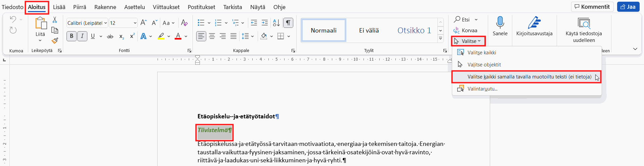
Task: Click the Tiivistelmä heading in document
Action: click(214, 130)
